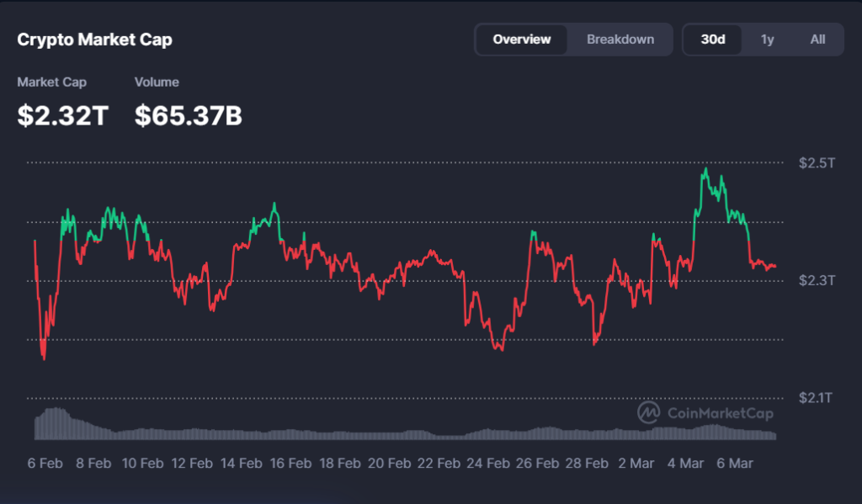Open the Breakdown tab

tap(620, 40)
